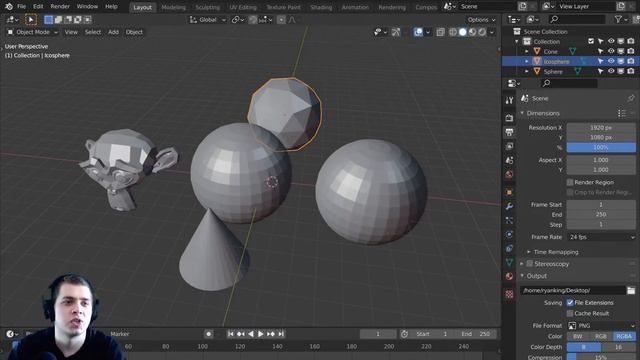Toggle the File Extensions checkbox
Image resolution: width=640 pixels, height=360 pixels.
click(x=570, y=302)
